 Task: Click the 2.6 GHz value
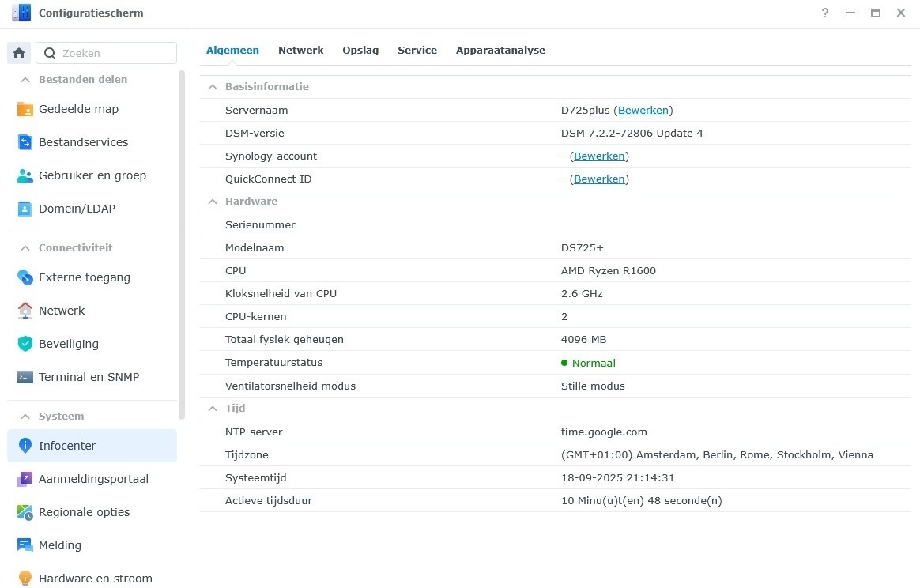pyautogui.click(x=582, y=293)
